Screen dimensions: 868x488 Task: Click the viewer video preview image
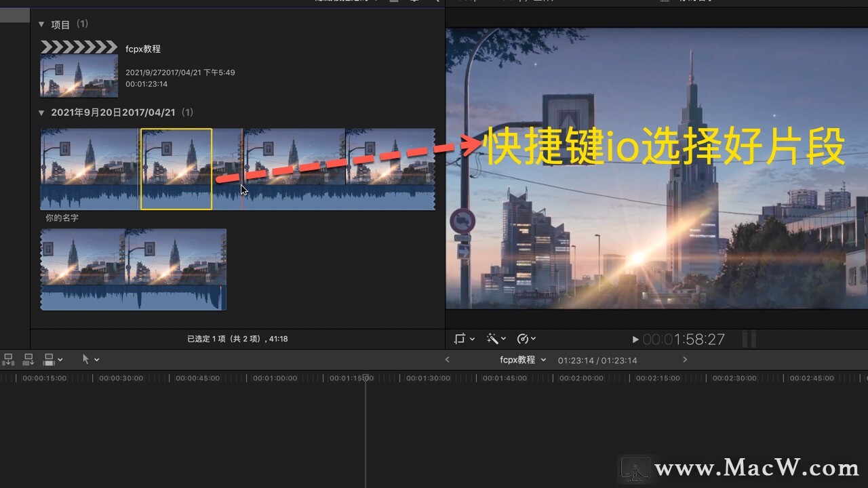[x=656, y=168]
